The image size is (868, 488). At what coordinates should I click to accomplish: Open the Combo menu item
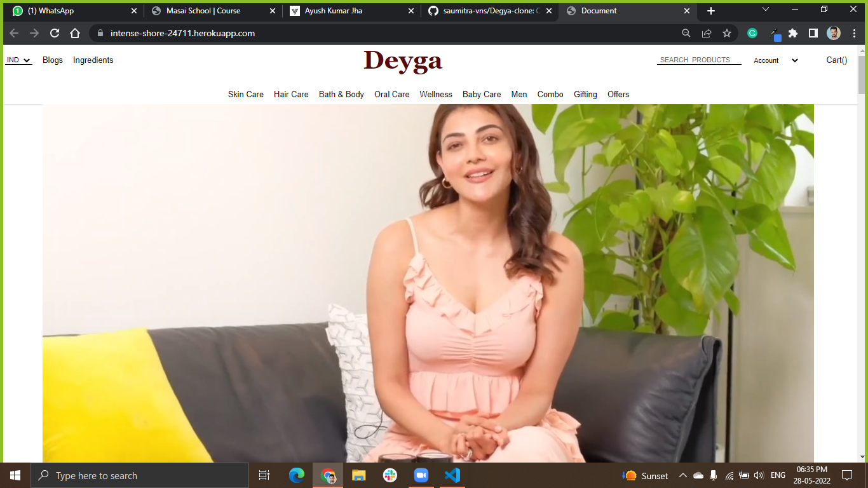click(x=550, y=94)
